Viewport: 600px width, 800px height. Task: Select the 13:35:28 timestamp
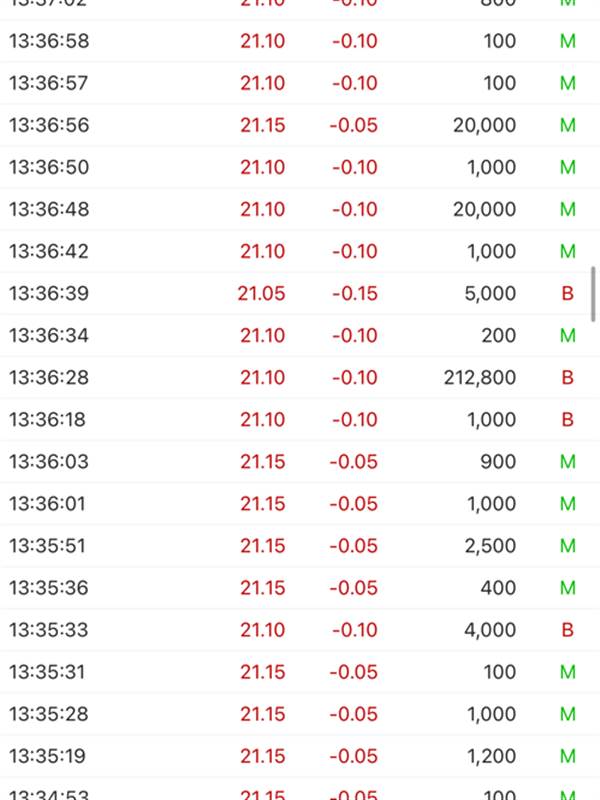pyautogui.click(x=49, y=714)
